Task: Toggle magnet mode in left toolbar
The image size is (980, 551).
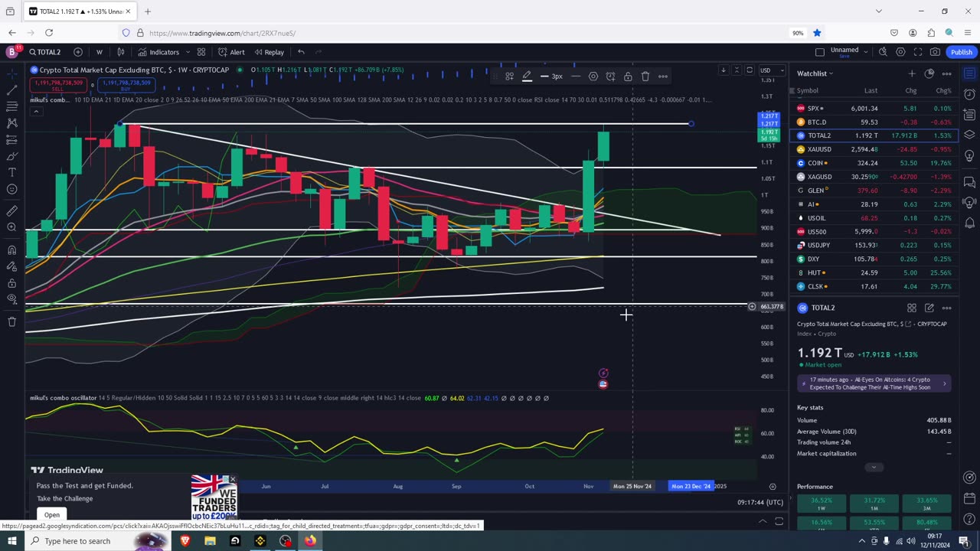Action: pyautogui.click(x=11, y=249)
